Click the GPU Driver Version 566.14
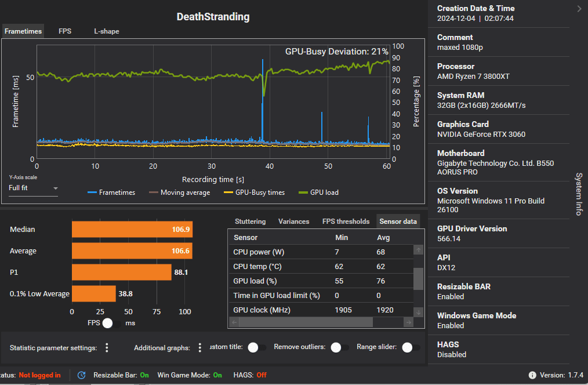Viewport: 588px width, 385px height. (x=448, y=239)
